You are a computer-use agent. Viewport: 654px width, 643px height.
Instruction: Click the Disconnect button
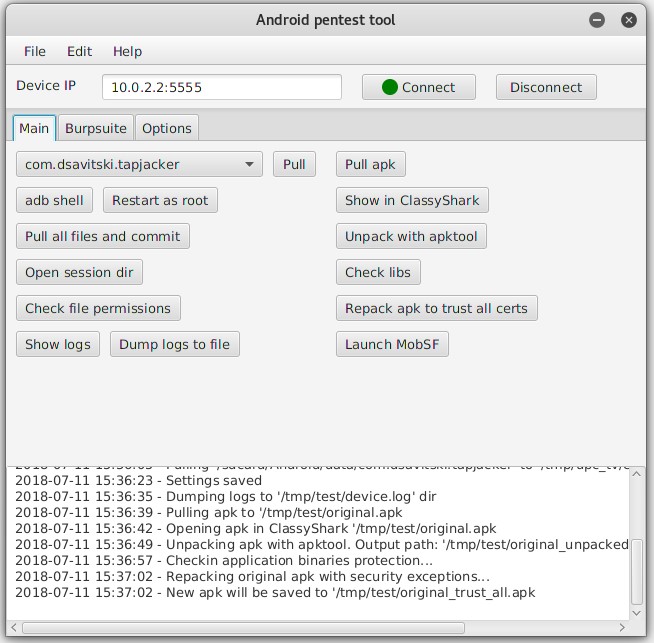tap(546, 87)
